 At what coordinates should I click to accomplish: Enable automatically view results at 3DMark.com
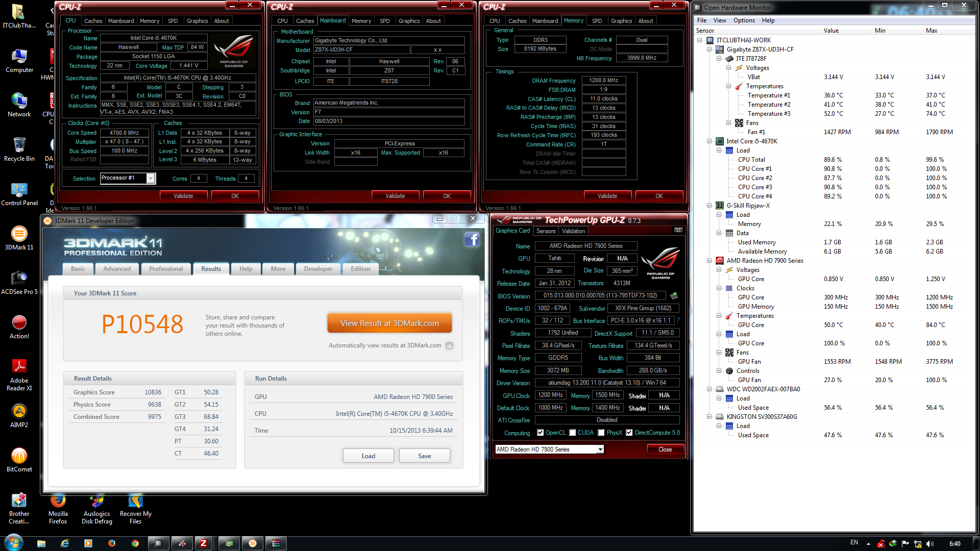[x=449, y=345]
